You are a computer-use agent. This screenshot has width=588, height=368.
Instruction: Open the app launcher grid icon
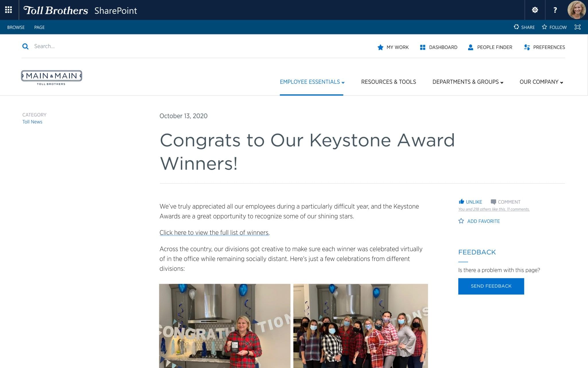pyautogui.click(x=9, y=10)
